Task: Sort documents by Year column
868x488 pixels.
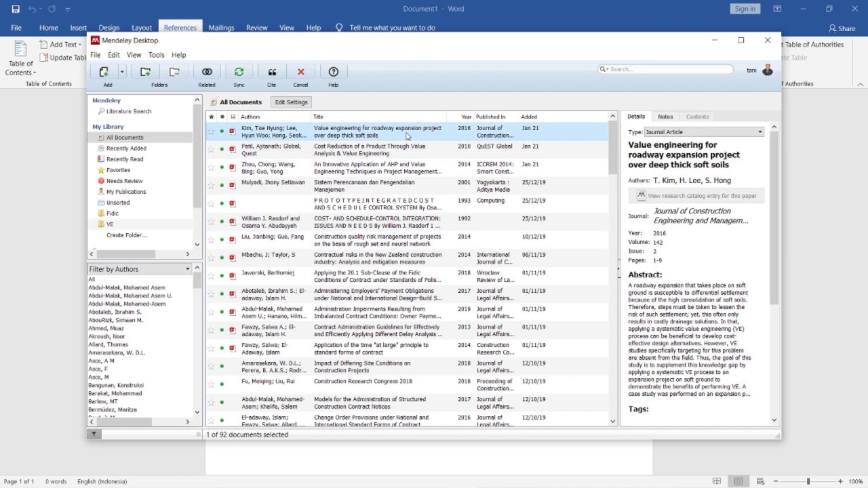Action: [460, 117]
